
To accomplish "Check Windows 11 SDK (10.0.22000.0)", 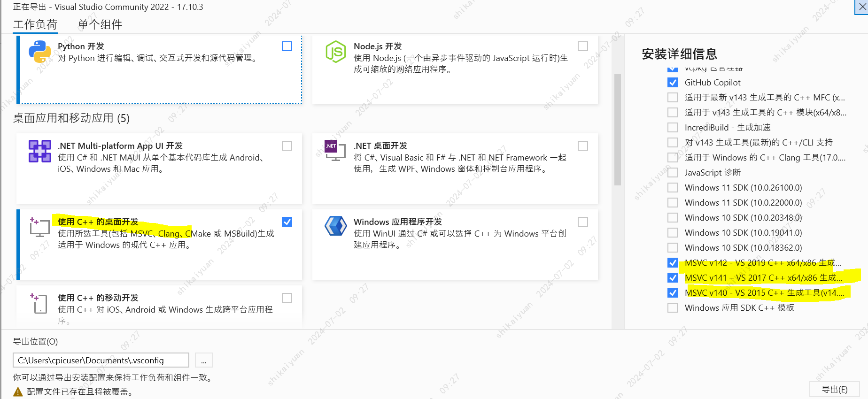I will (673, 203).
